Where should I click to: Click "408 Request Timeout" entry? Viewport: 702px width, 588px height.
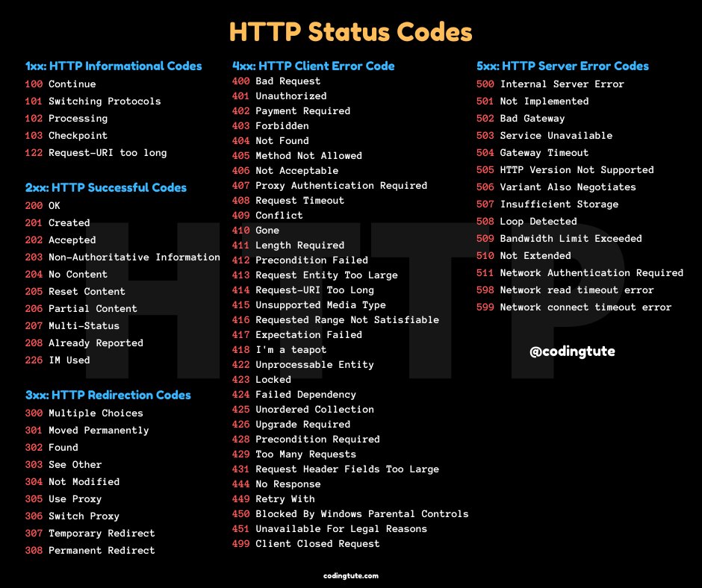(x=288, y=201)
